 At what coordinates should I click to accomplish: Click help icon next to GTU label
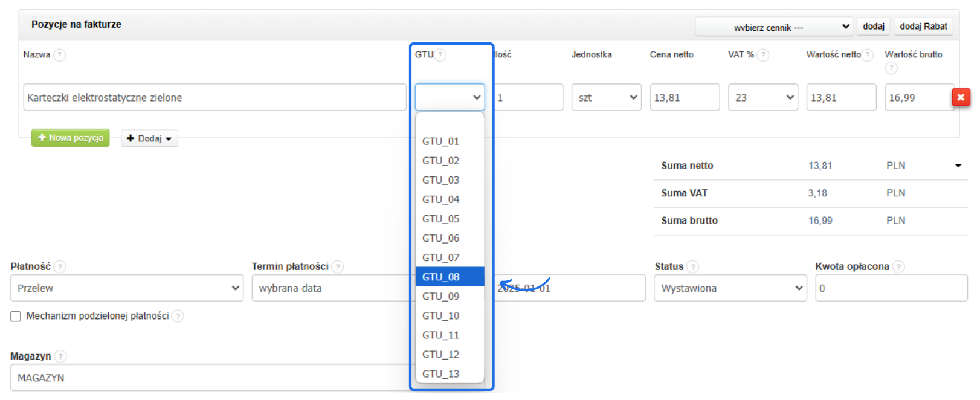click(x=440, y=55)
